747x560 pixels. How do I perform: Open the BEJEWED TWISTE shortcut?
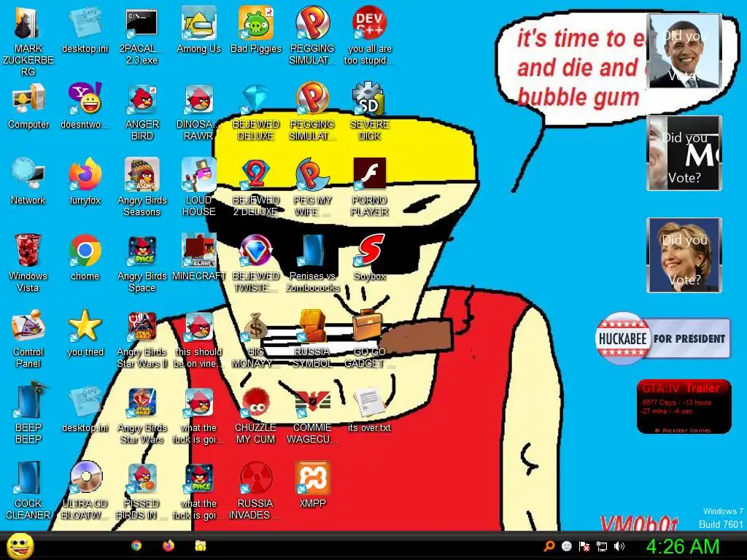click(x=256, y=251)
